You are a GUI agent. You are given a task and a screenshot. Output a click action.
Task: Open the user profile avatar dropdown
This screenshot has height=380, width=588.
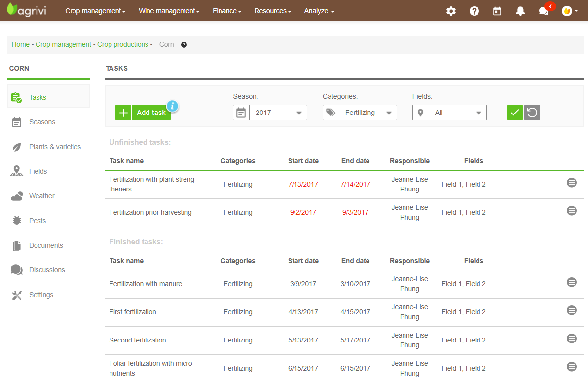(x=570, y=11)
